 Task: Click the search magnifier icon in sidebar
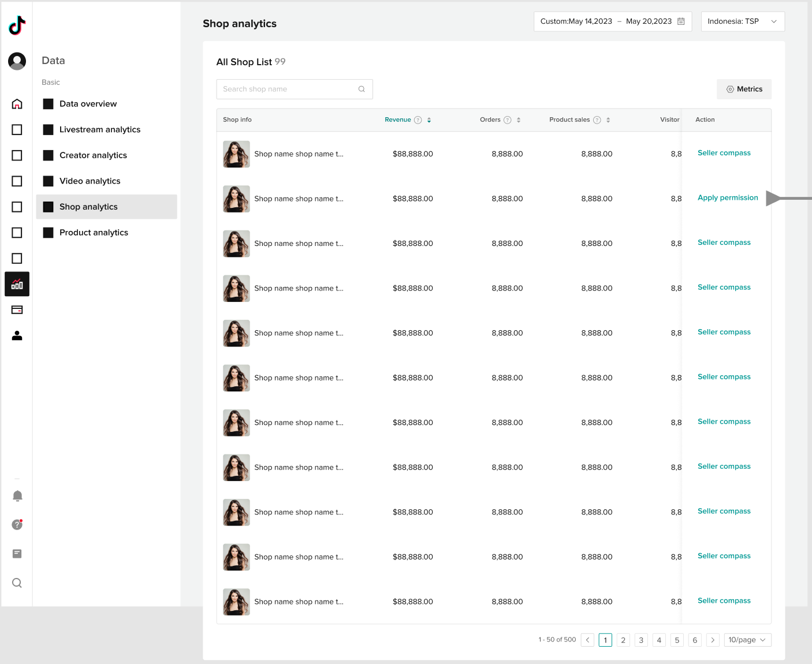pos(17,583)
